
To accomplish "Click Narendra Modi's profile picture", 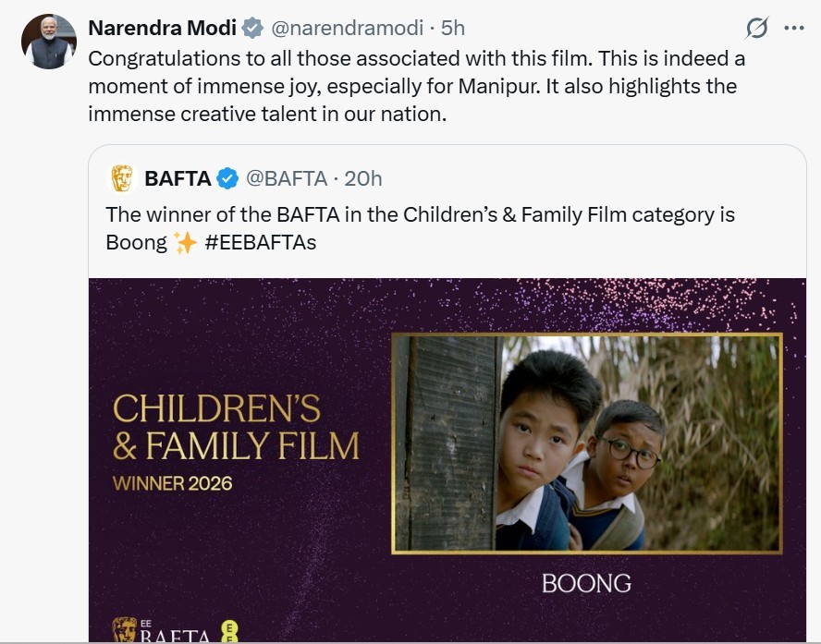I will [49, 42].
